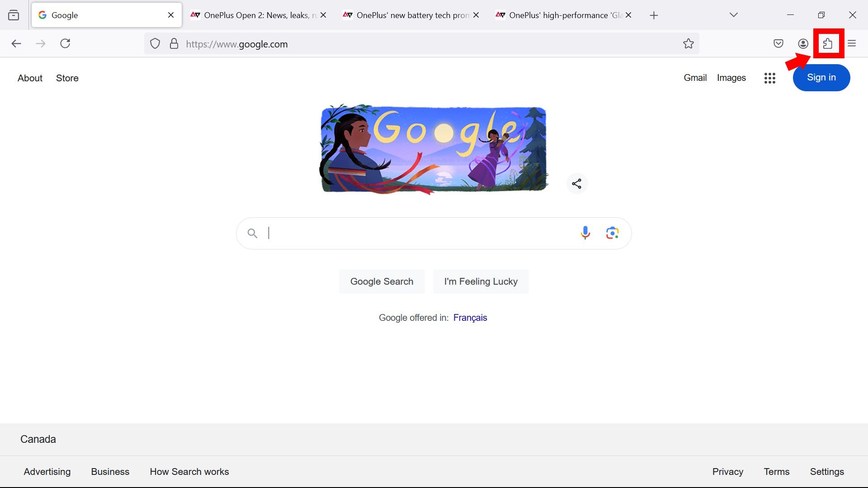Image resolution: width=868 pixels, height=488 pixels.
Task: Open Save to Pocket icon
Action: click(778, 43)
